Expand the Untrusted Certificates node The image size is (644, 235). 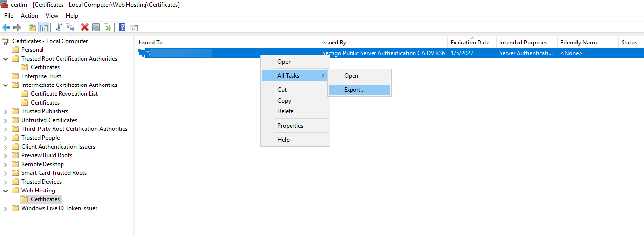(x=6, y=120)
